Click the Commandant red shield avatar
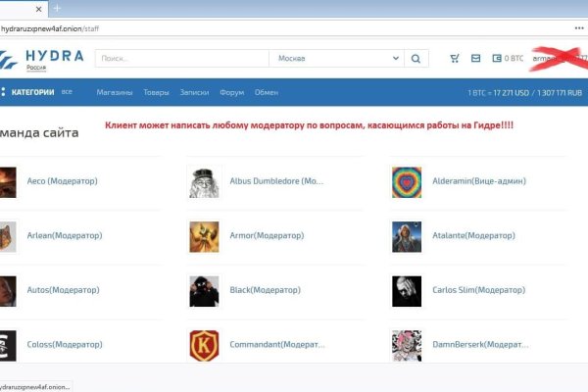Viewport: 588px width, 392px height. [204, 345]
